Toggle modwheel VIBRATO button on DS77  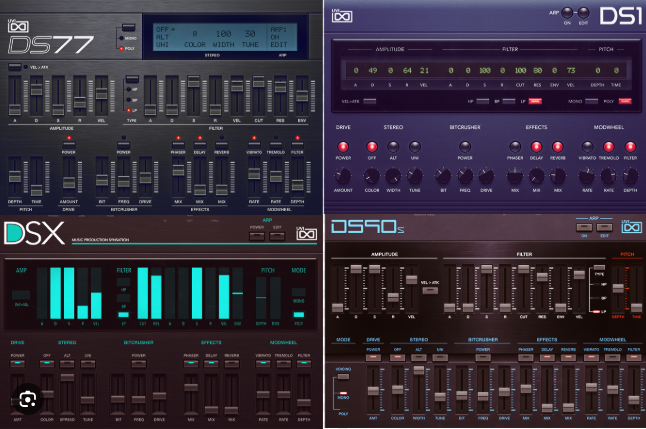click(254, 145)
